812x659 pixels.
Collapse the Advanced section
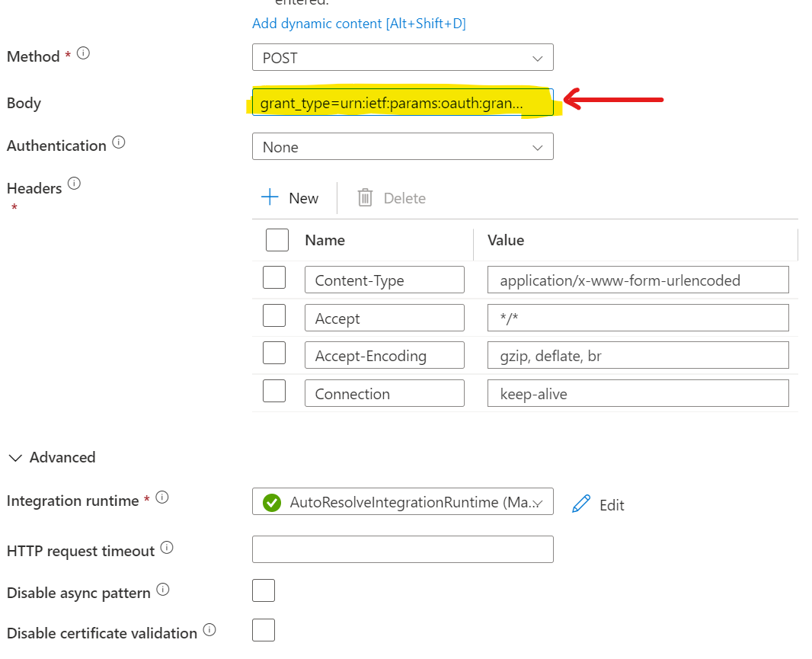point(17,457)
